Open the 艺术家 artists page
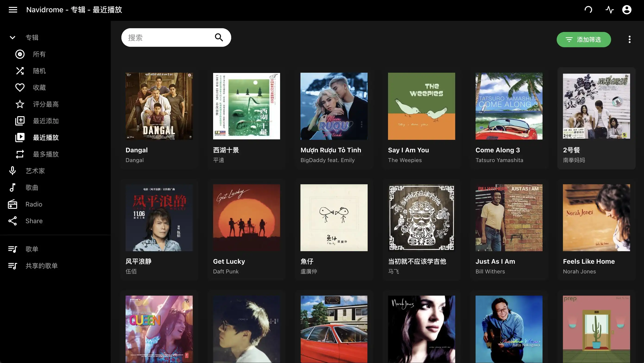This screenshot has height=363, width=644. click(x=35, y=171)
